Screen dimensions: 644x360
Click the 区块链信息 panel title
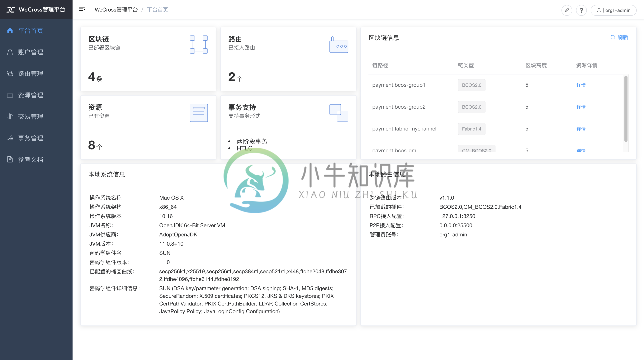[x=384, y=38]
